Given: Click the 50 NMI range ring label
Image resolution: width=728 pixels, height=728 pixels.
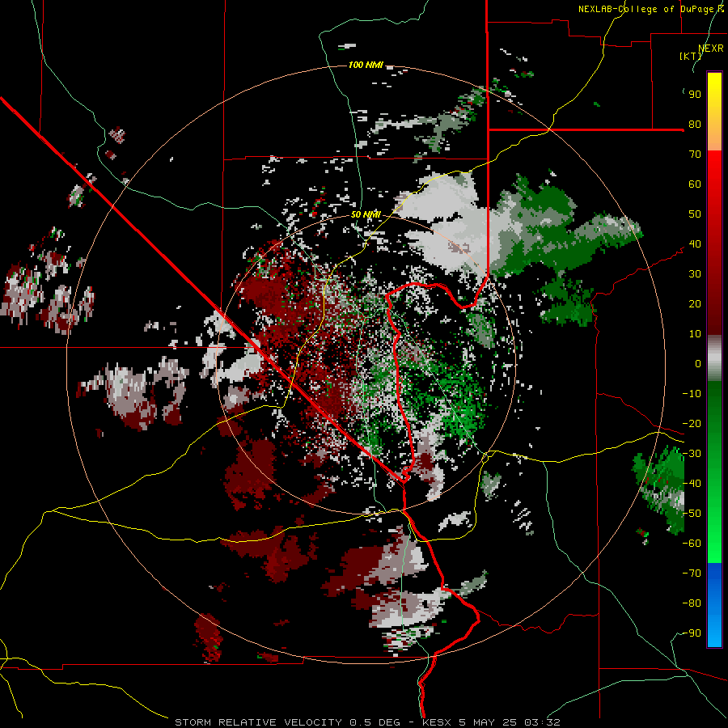Looking at the screenshot, I should (366, 214).
